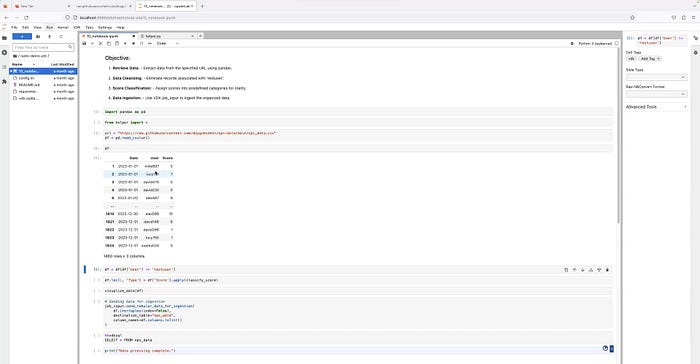700x364 pixels.
Task: Click the print Data processing complete cell
Action: click(358, 351)
